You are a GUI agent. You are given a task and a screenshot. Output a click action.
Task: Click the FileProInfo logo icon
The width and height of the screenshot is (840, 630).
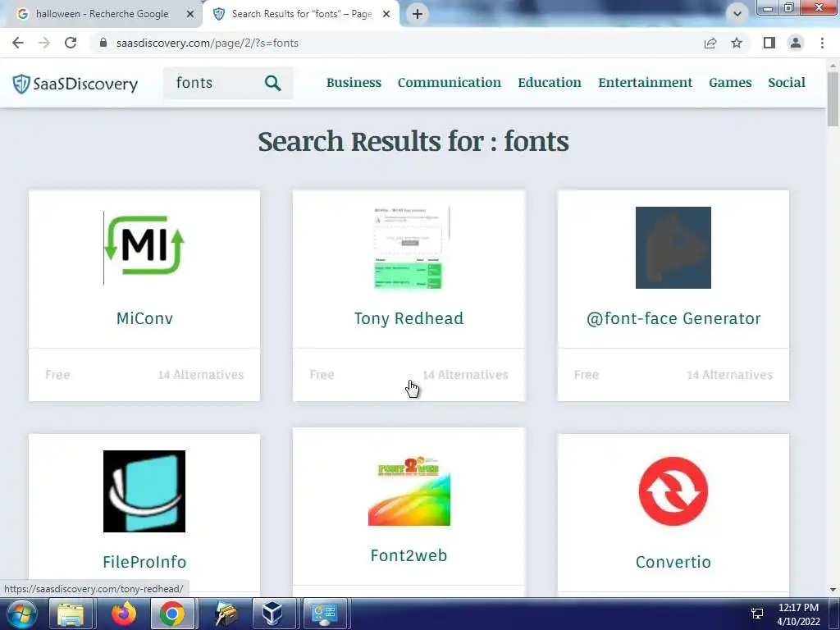click(144, 491)
